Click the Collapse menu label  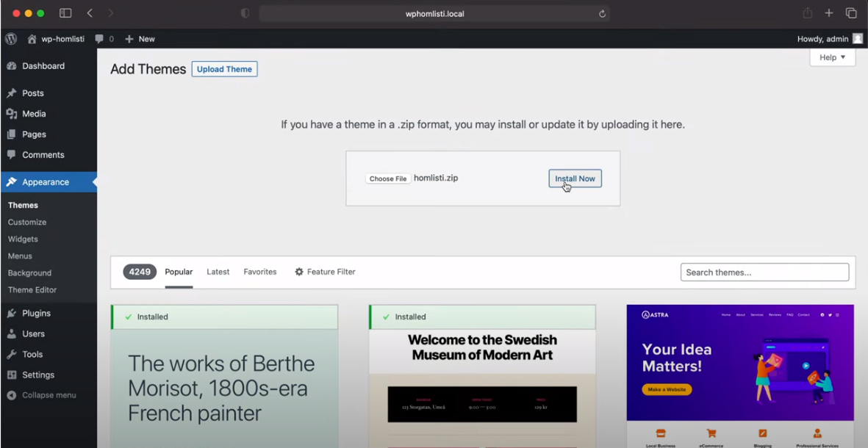click(49, 395)
